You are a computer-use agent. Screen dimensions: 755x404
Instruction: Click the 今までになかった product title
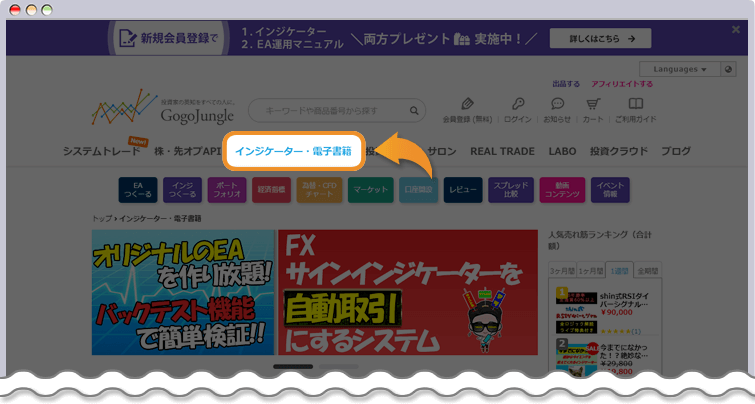point(624,351)
